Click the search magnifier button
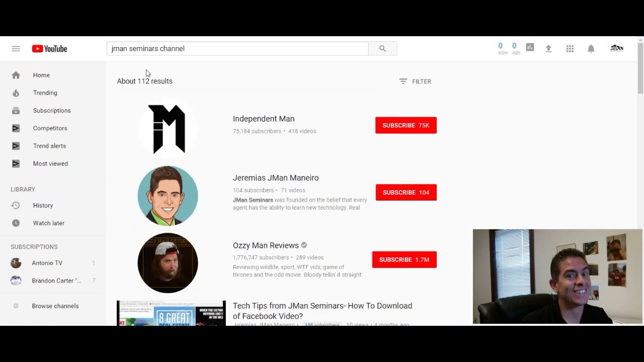644x362 pixels. coord(382,49)
